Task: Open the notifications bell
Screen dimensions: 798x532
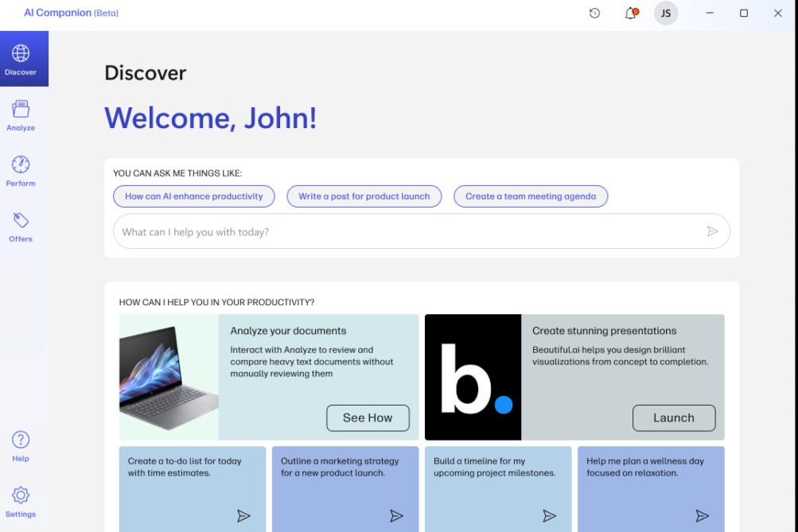Action: 631,14
